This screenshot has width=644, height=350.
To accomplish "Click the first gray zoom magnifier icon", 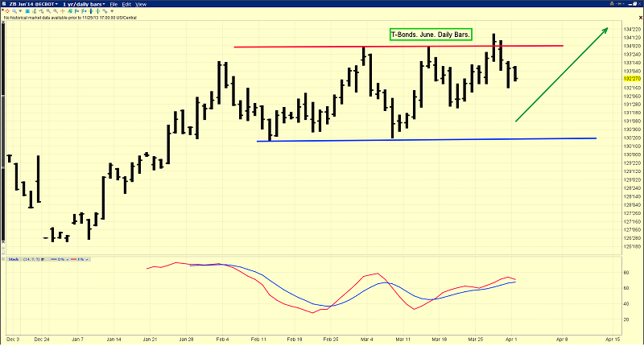I will pyautogui.click(x=48, y=11).
